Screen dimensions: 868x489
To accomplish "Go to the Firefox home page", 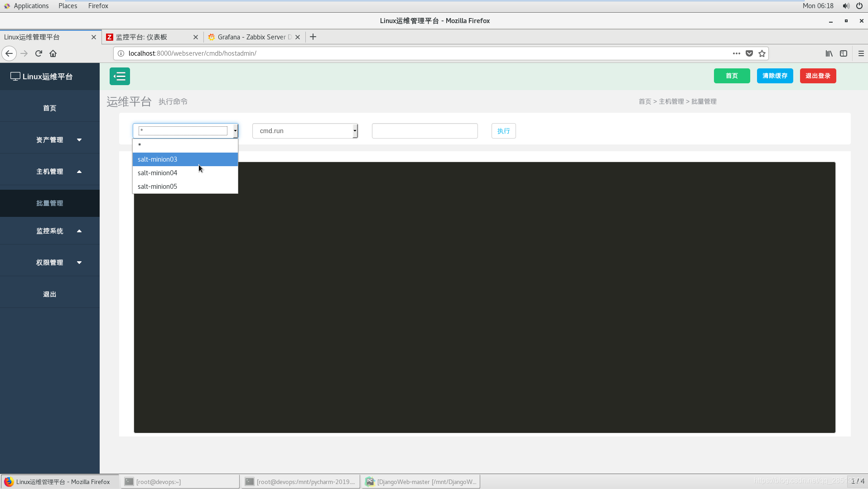I will point(53,53).
